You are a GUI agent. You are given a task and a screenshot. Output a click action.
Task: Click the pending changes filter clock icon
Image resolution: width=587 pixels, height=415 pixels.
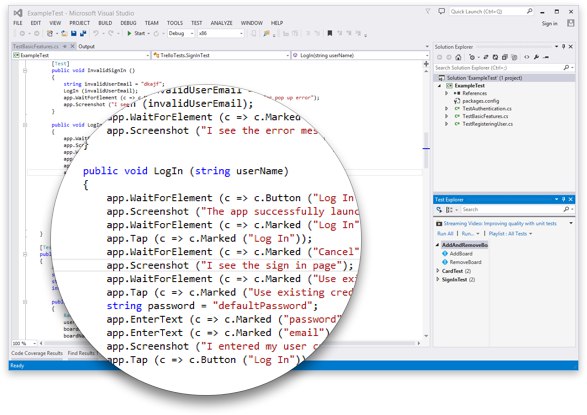(472, 57)
